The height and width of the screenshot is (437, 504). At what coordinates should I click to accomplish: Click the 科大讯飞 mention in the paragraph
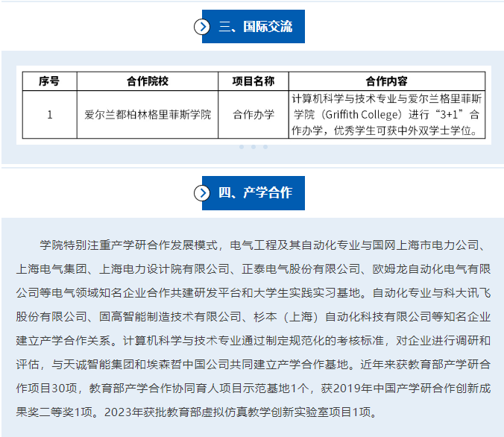[464, 292]
